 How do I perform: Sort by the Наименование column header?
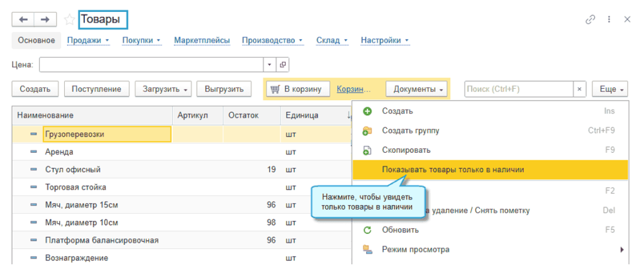pos(92,115)
